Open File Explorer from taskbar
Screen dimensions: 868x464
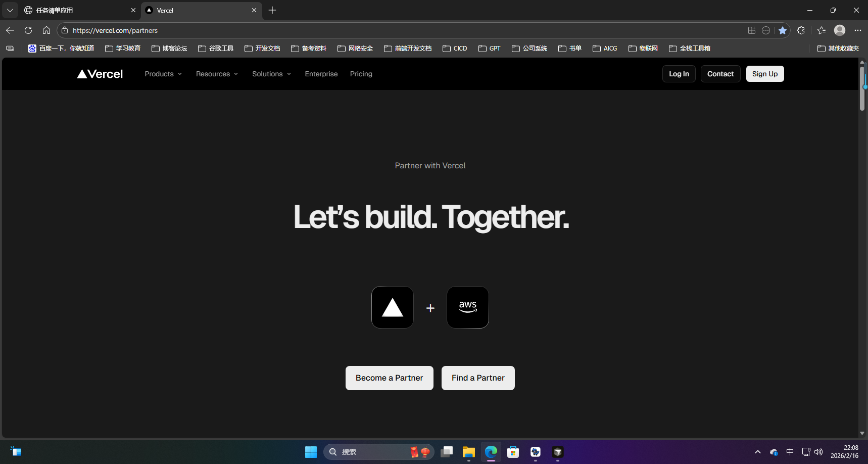[x=469, y=452]
